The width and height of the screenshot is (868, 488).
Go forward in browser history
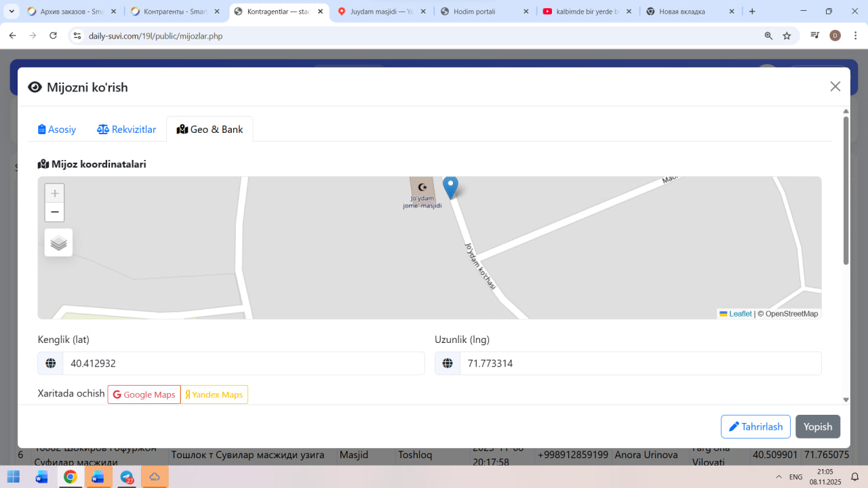(33, 36)
